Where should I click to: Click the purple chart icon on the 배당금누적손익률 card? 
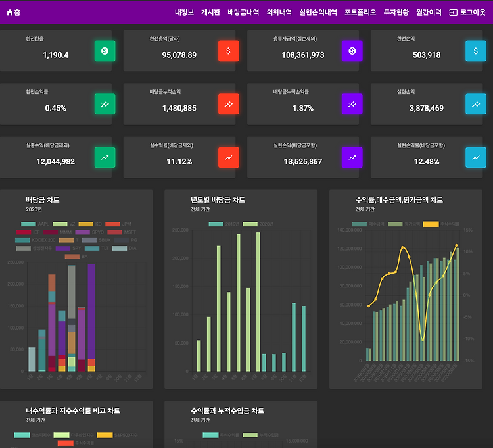pyautogui.click(x=352, y=104)
